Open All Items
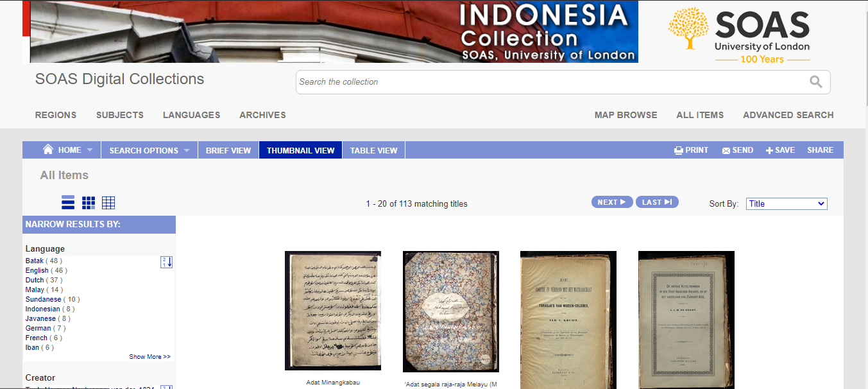This screenshot has width=868, height=389. click(700, 115)
